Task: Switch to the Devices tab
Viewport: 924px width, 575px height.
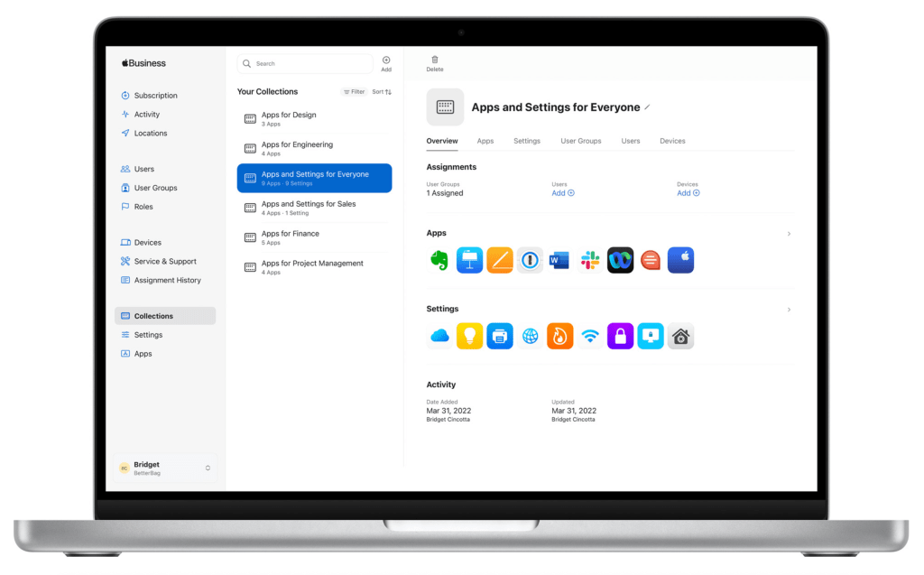Action: (x=672, y=141)
